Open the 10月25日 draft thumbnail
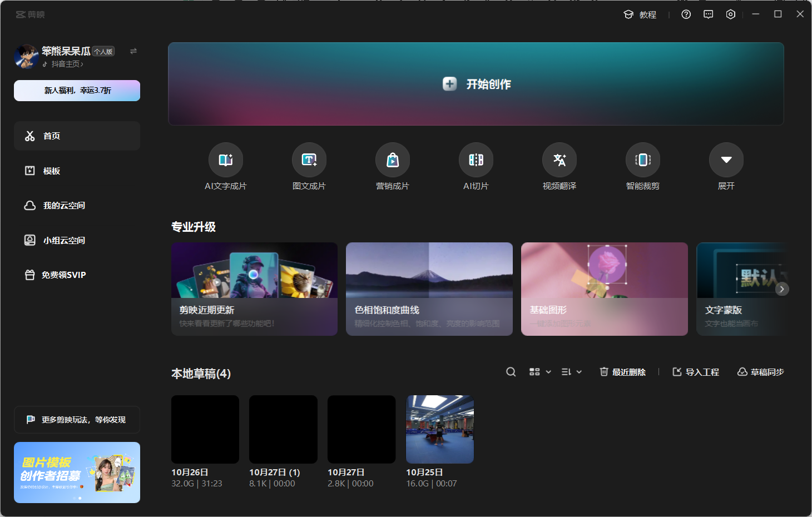The image size is (812, 517). (x=439, y=429)
